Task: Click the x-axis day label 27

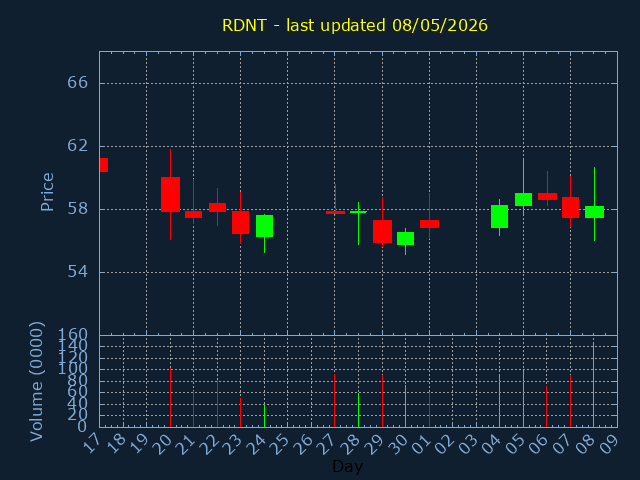Action: [327, 444]
